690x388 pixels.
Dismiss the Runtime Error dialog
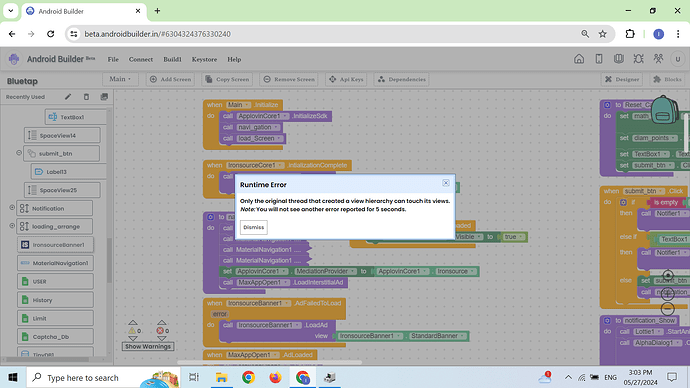click(253, 227)
